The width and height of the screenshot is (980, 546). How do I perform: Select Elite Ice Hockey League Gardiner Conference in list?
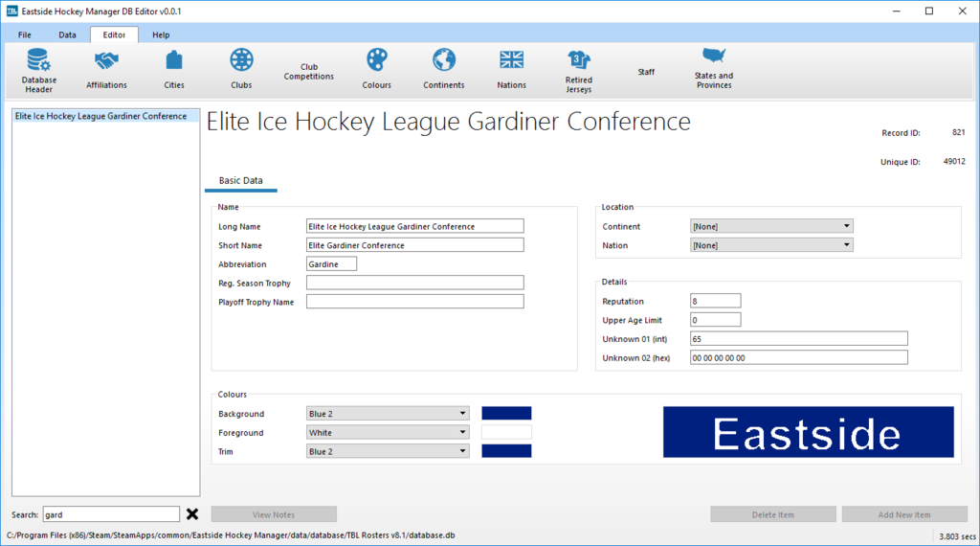[105, 116]
